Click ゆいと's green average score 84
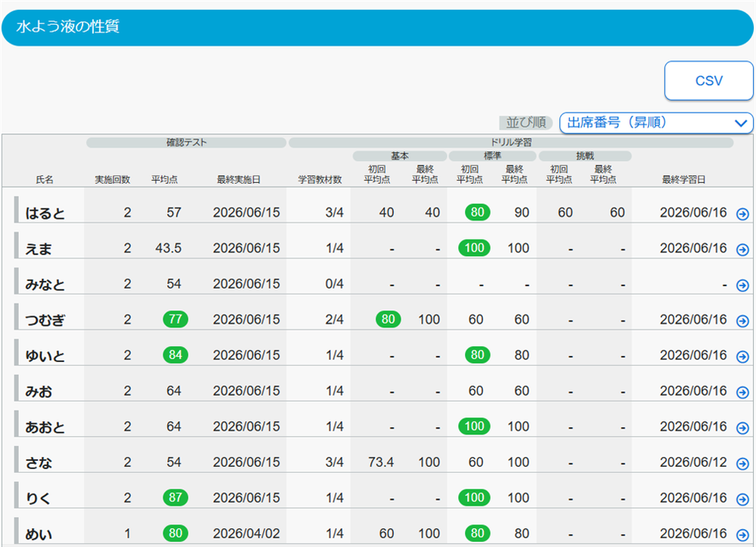The height and width of the screenshot is (547, 756). pos(175,354)
